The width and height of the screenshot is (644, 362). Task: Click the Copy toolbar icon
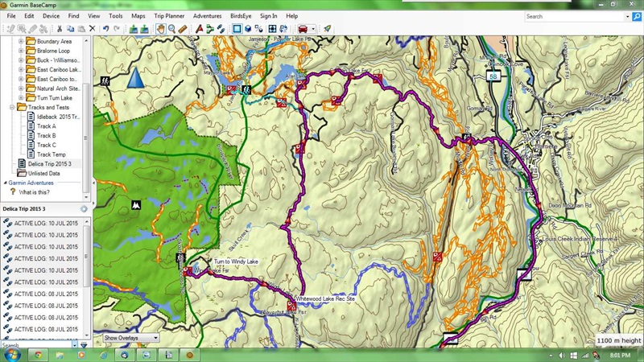[71, 29]
